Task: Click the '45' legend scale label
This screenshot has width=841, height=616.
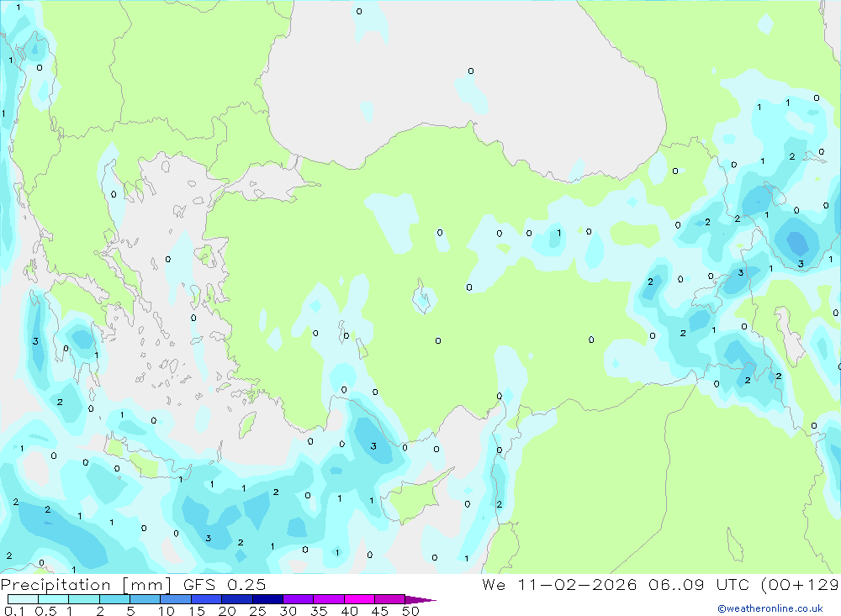Action: coord(380,611)
